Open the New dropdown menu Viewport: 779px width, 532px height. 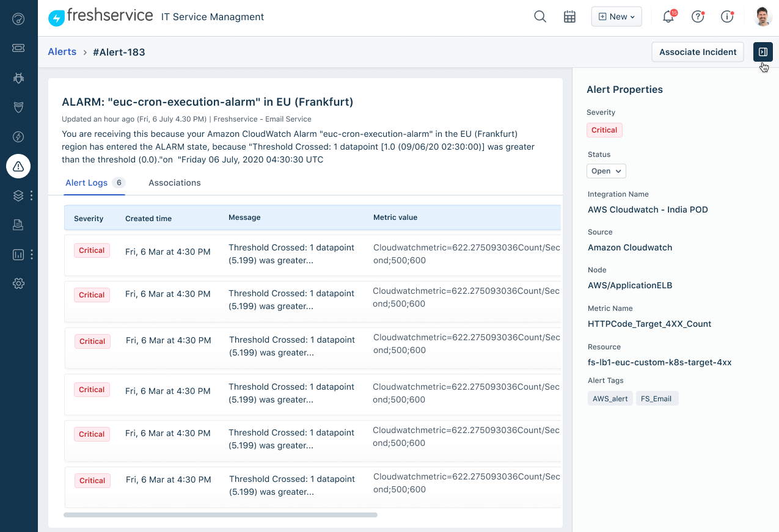tap(616, 16)
